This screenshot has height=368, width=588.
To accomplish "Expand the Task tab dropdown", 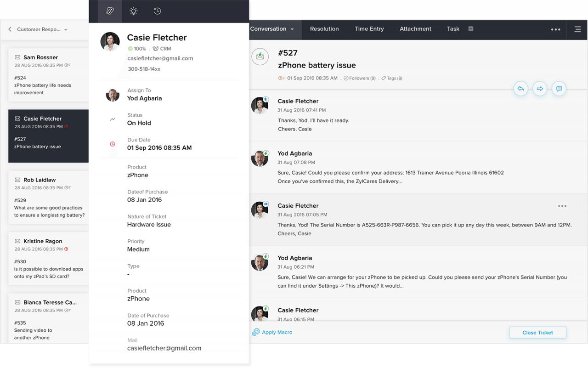I will click(470, 28).
